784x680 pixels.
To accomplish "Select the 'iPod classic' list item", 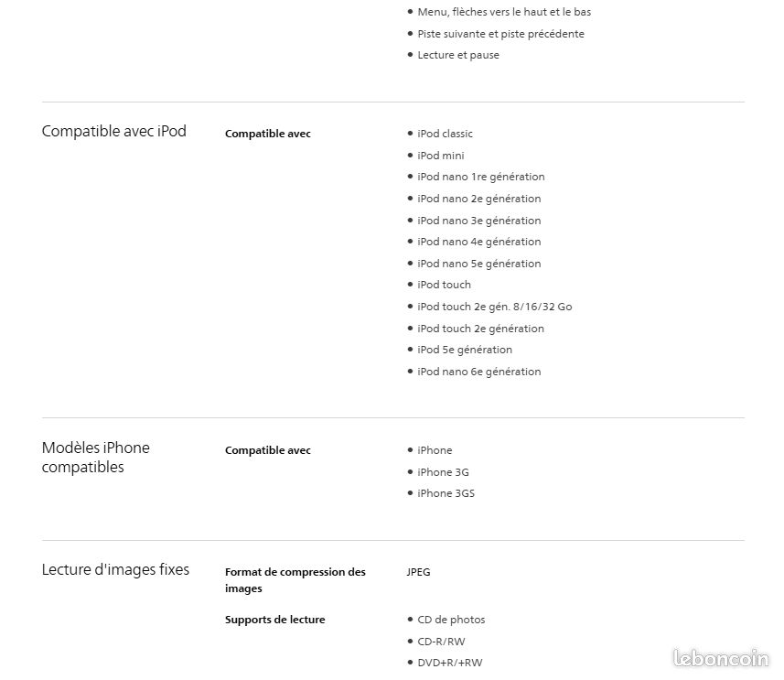I will coord(445,134).
